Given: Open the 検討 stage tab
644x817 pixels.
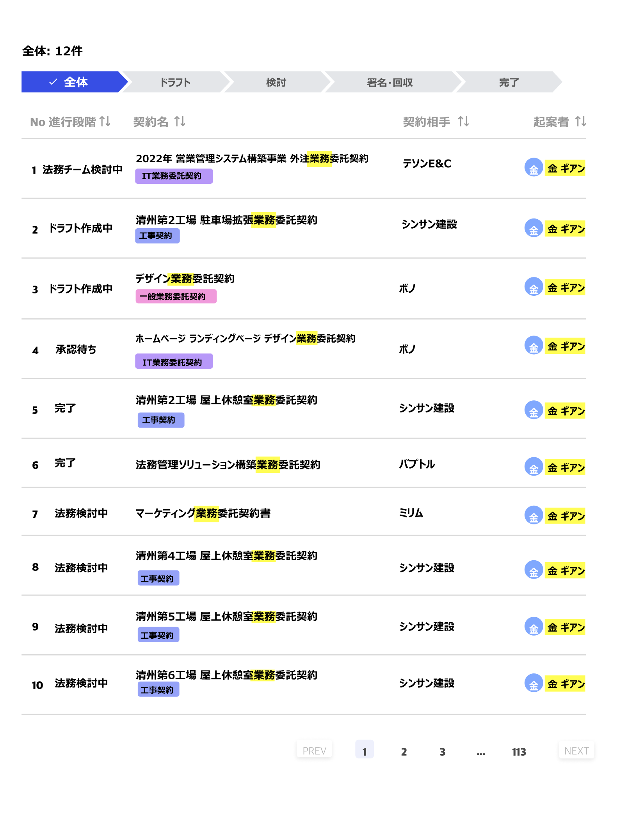Looking at the screenshot, I should (276, 82).
